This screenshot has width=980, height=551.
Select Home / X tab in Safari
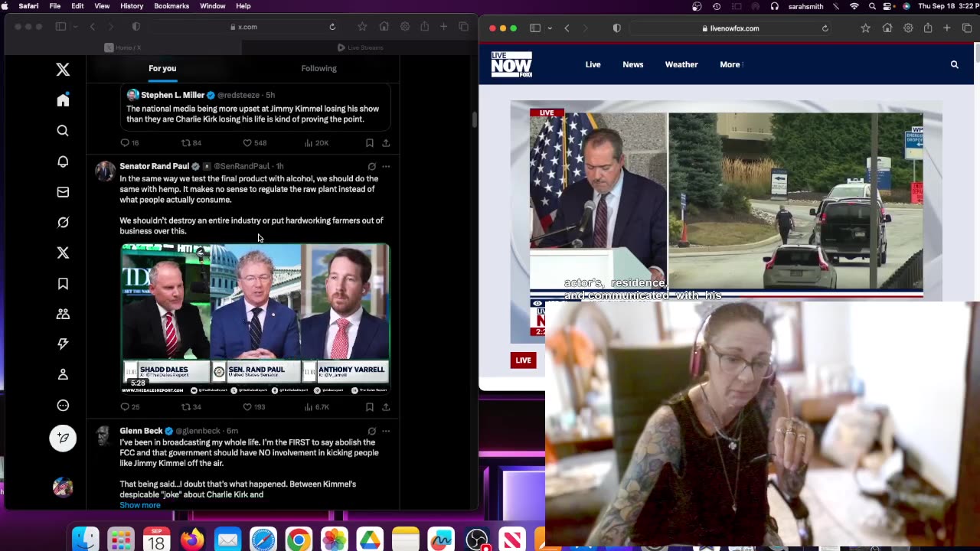(122, 47)
